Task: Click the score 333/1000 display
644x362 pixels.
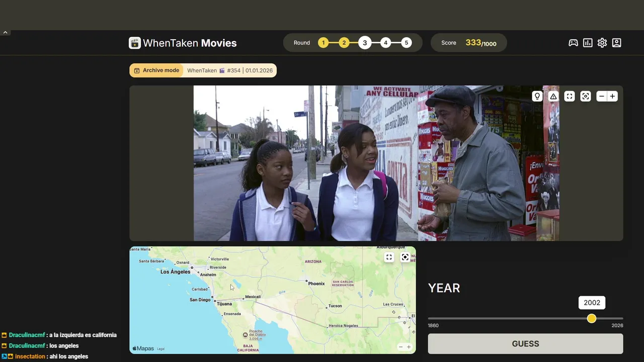Action: [x=481, y=43]
